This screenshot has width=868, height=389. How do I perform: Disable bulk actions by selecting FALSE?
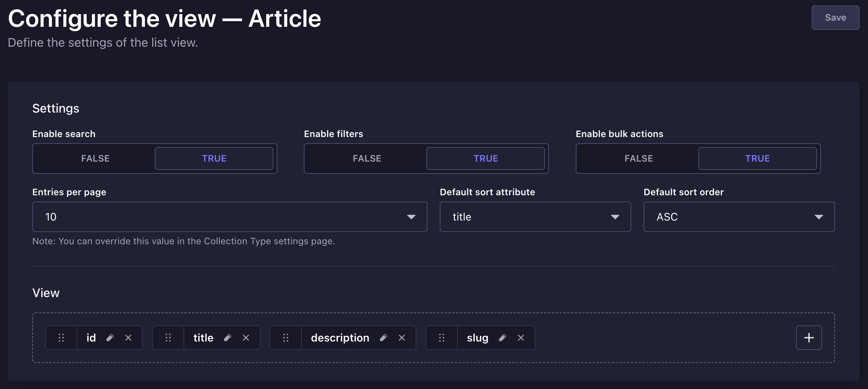coord(638,158)
